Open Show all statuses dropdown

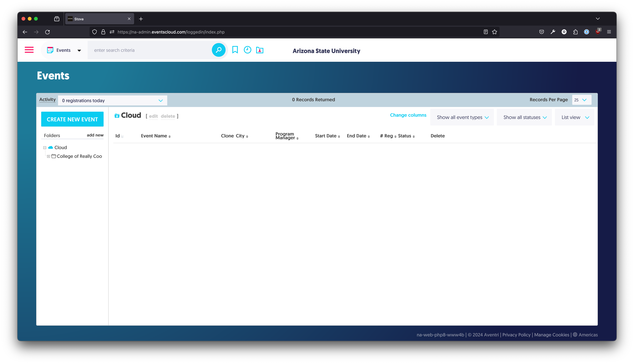pyautogui.click(x=524, y=117)
